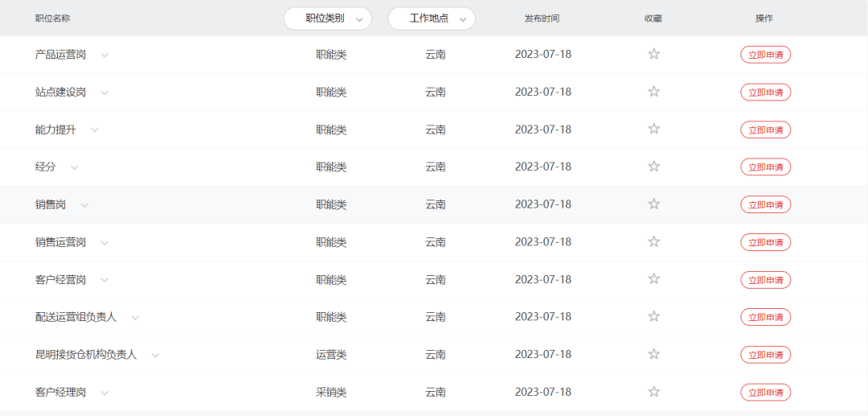Toggle favorite star for 客户经理岗
The width and height of the screenshot is (868, 416).
pyautogui.click(x=653, y=392)
